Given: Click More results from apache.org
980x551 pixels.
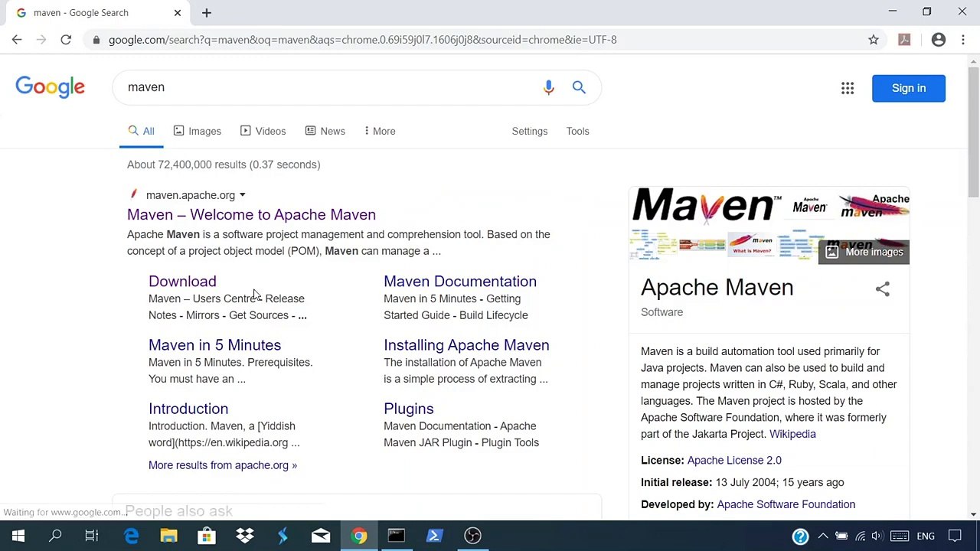Looking at the screenshot, I should click(x=223, y=465).
